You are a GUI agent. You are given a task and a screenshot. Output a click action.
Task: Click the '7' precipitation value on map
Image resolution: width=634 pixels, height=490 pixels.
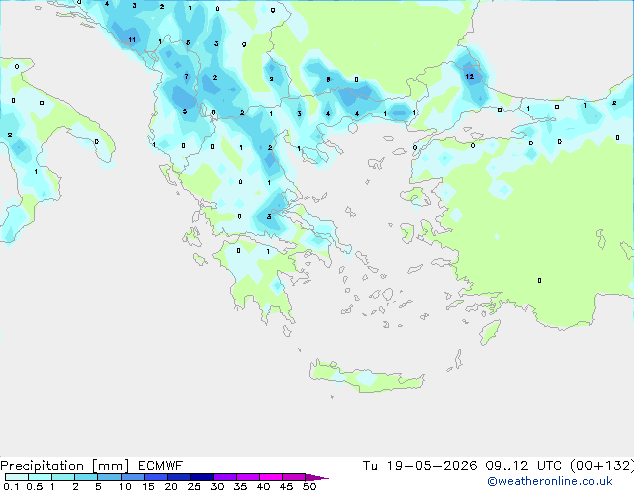pyautogui.click(x=186, y=76)
